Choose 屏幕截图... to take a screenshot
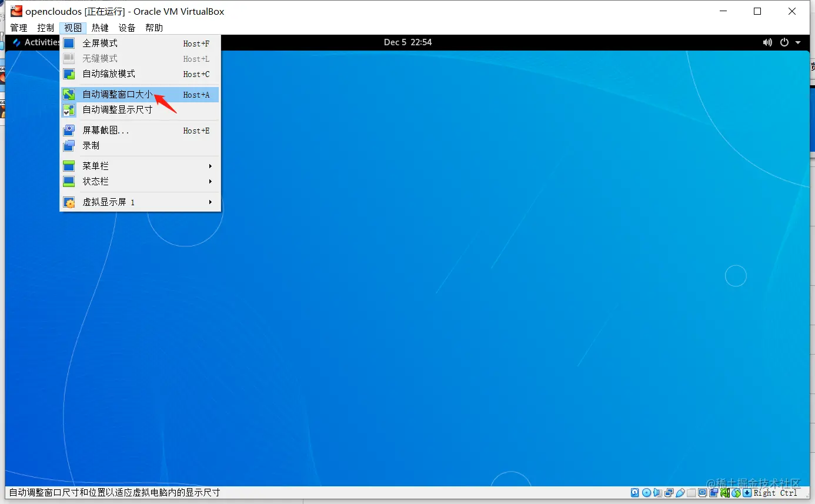The width and height of the screenshot is (815, 504). pyautogui.click(x=140, y=130)
